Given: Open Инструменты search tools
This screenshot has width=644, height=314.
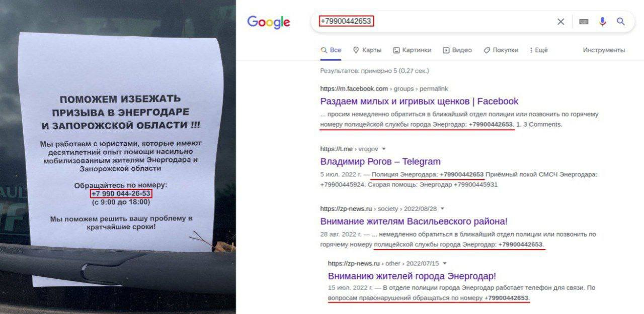Looking at the screenshot, I should point(604,50).
